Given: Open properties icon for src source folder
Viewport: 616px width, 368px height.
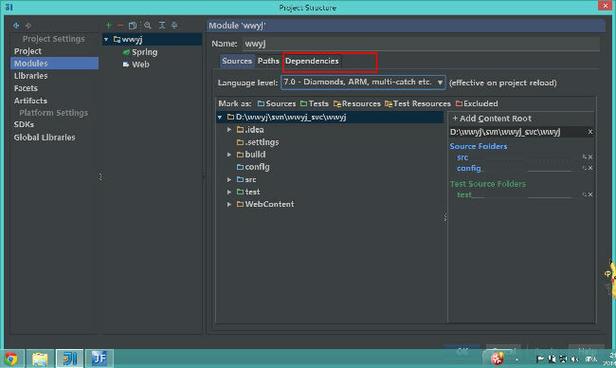Looking at the screenshot, I should point(585,157).
